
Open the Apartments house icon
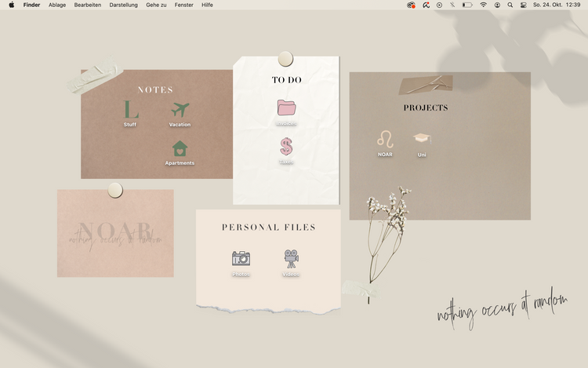180,148
